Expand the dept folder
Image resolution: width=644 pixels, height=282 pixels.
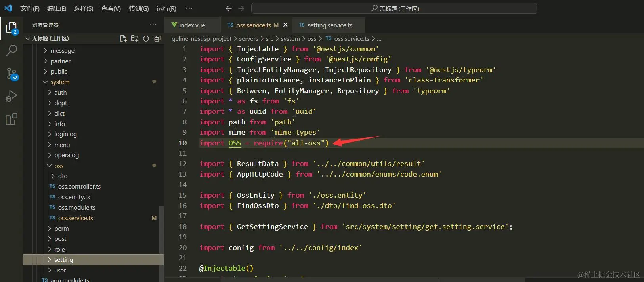[x=93, y=103]
